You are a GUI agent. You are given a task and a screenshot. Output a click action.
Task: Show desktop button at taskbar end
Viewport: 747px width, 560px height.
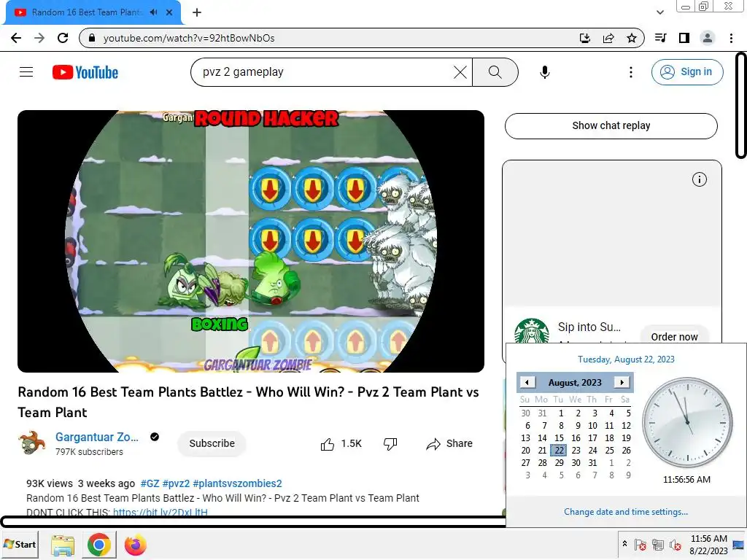tap(739, 545)
